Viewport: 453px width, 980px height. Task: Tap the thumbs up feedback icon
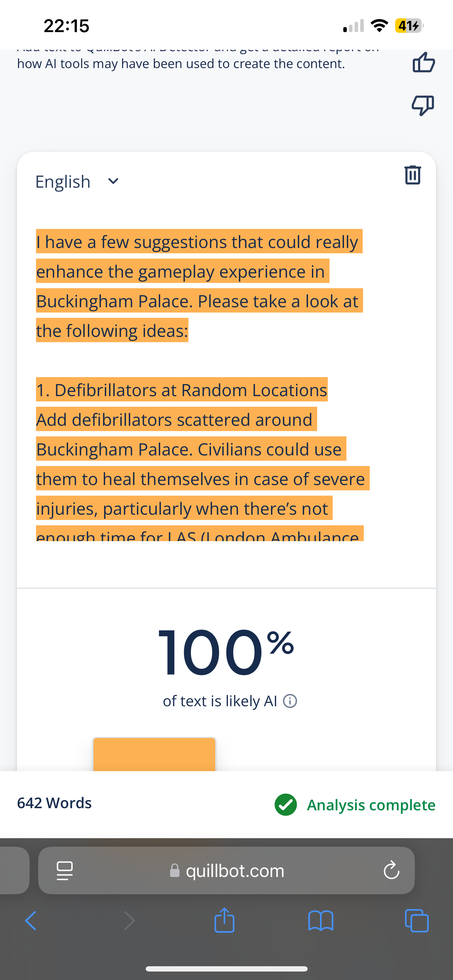423,62
